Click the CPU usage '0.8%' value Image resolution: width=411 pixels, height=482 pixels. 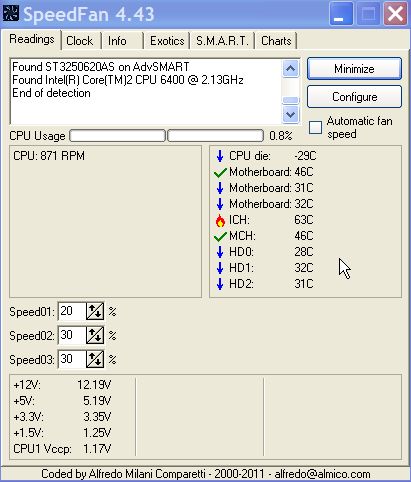click(x=281, y=136)
